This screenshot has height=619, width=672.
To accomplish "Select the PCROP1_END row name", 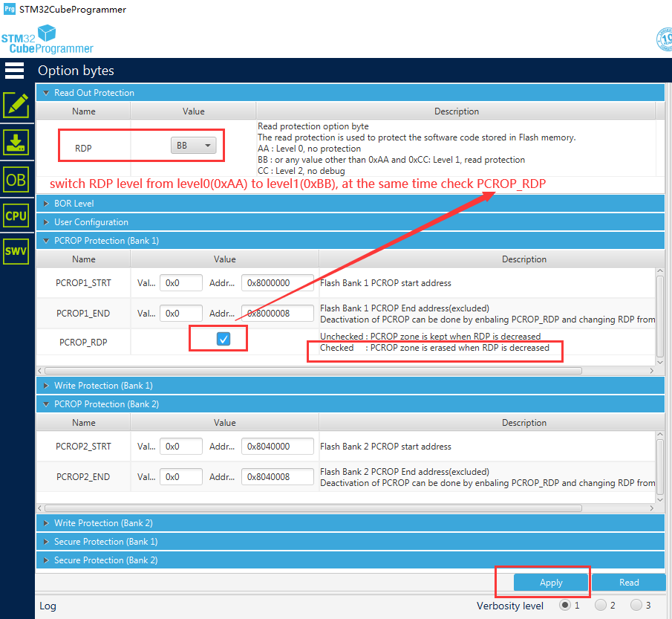I will [83, 314].
